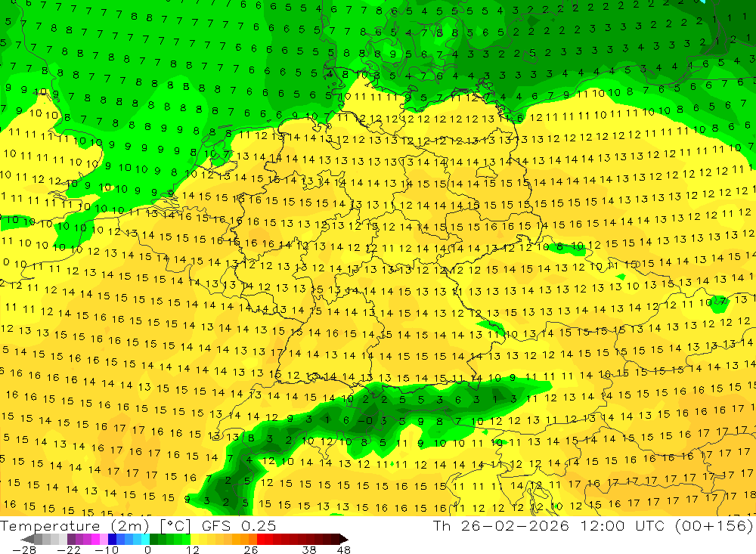Click the '12:00 UTC' time text
The height and width of the screenshot is (554, 756).
pyautogui.click(x=622, y=525)
